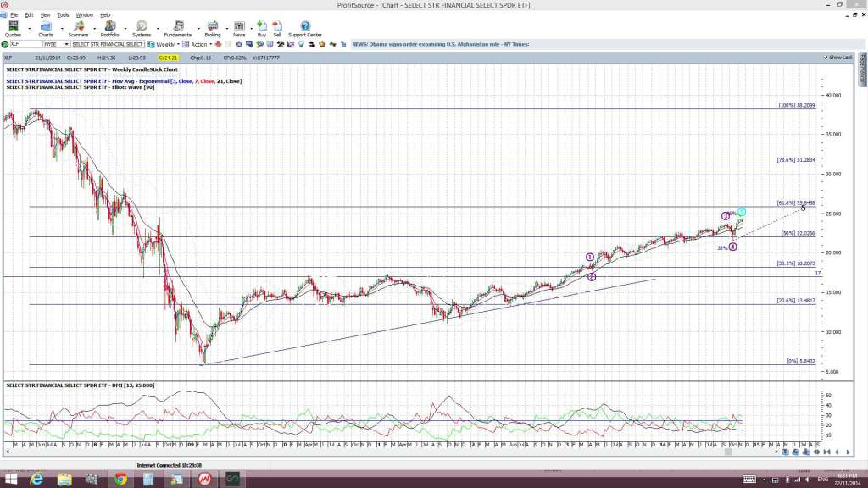Open the NYSE exchange dropdown

coord(66,44)
